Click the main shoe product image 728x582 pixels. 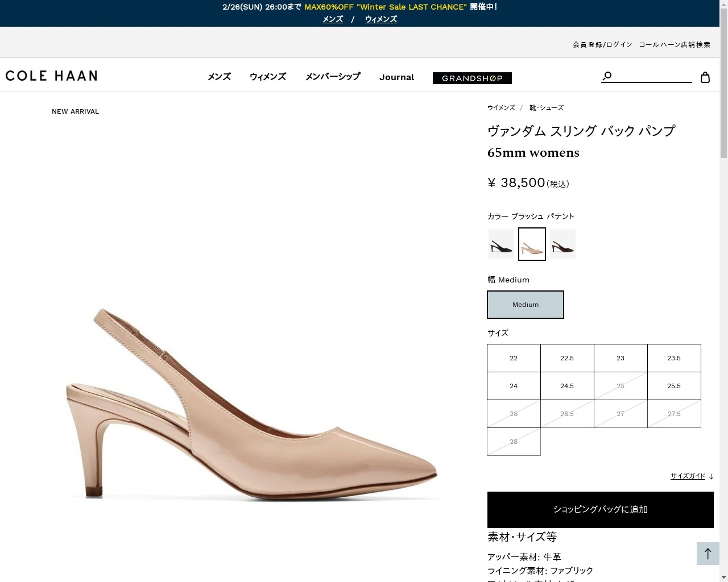pos(253,405)
